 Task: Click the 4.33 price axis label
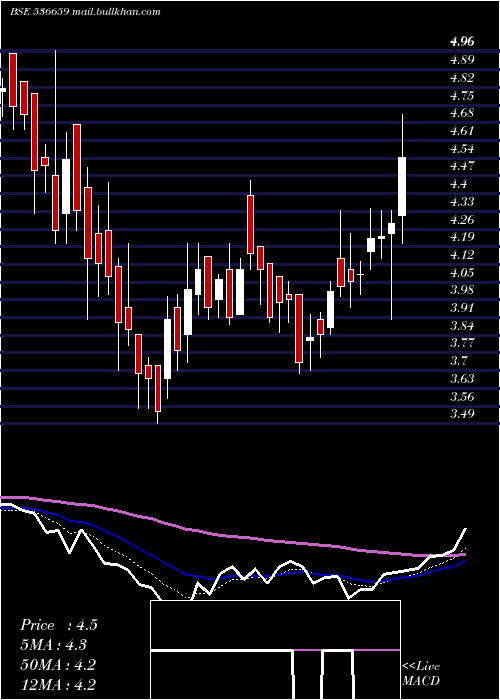point(462,202)
